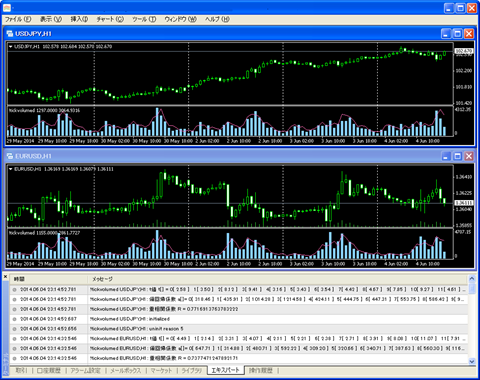480x380 pixels.
Task: Open the ファイル (File) menu
Action: point(18,19)
